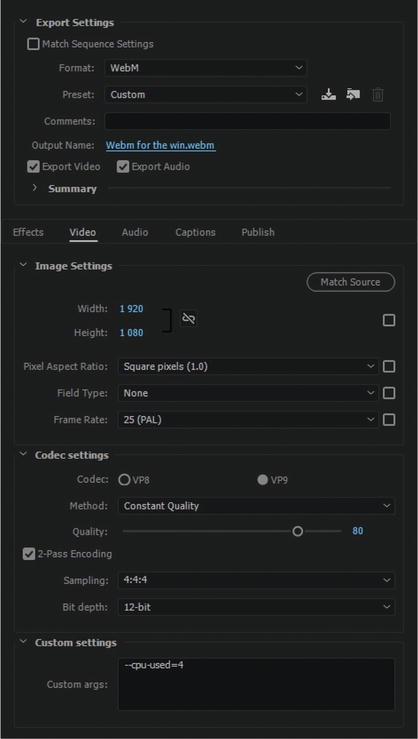Open the Frame Rate dropdown
This screenshot has height=739, width=418.
pyautogui.click(x=248, y=419)
